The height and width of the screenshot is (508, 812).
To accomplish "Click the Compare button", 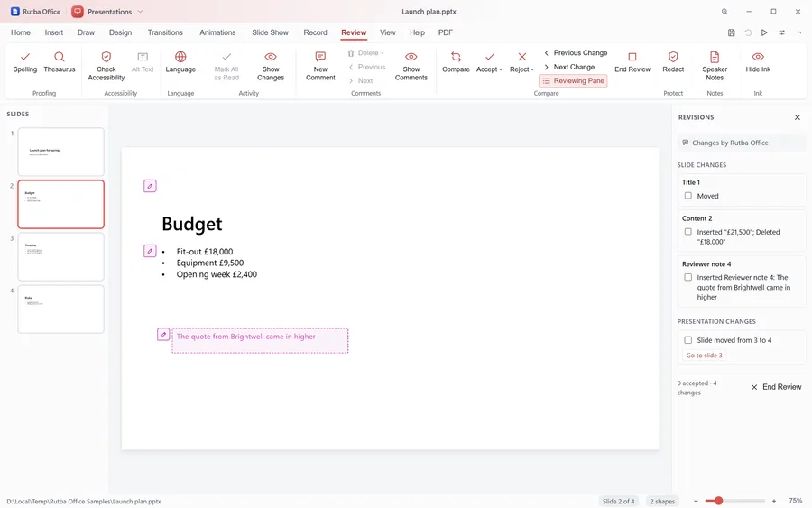I will click(x=456, y=62).
